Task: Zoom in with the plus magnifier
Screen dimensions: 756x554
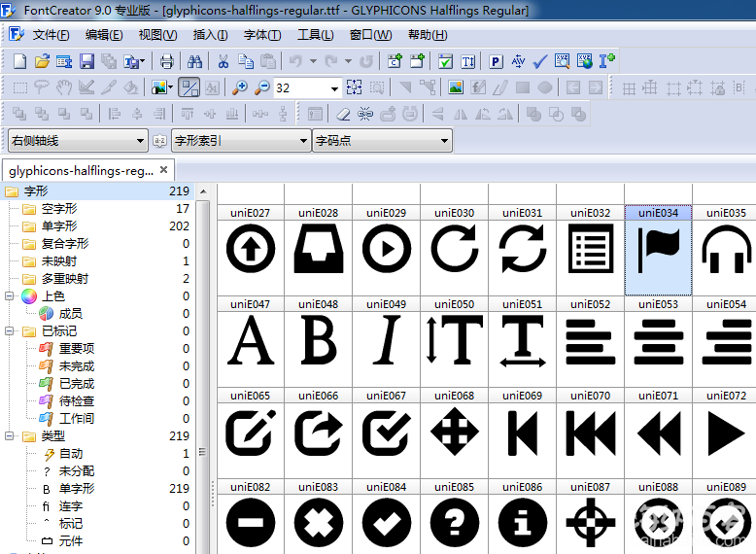Action: [x=240, y=87]
